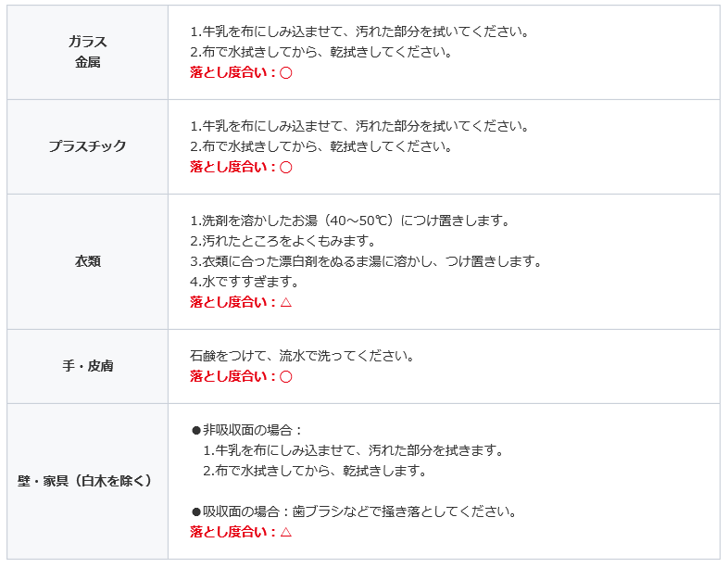Click the bullet before 吸収面の場合
This screenshot has height=568, width=728.
196,511
